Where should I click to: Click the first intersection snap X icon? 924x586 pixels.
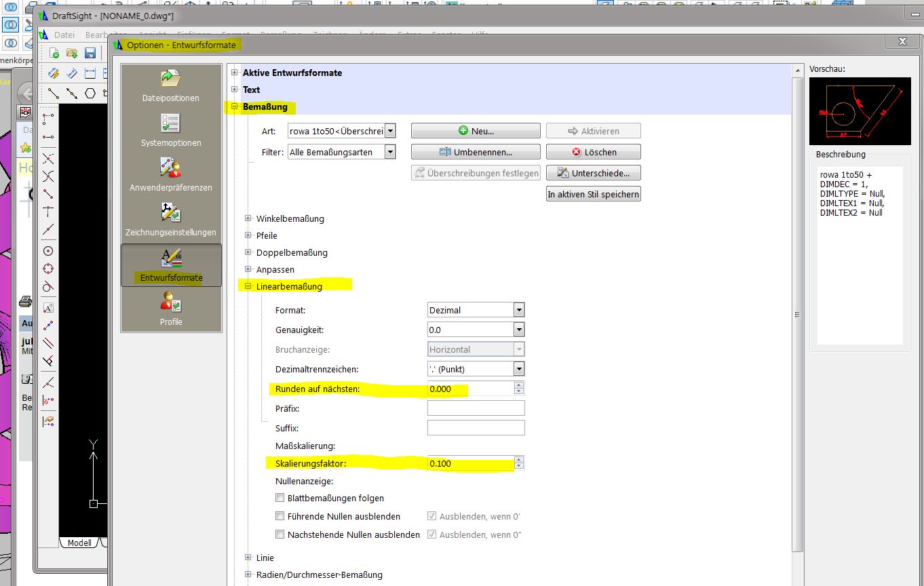point(48,159)
